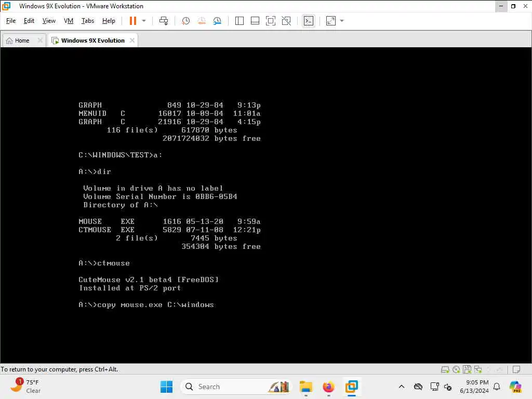This screenshot has height=399, width=532.
Task: Click 'Volume Serial Number is 0BB6-05B4' line
Action: [160, 196]
